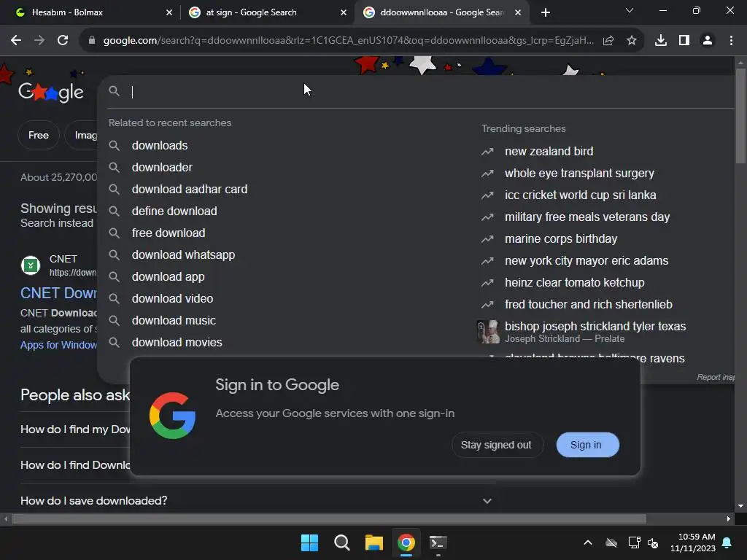Close the at sign Google Search tab
The image size is (747, 560).
coord(344,12)
